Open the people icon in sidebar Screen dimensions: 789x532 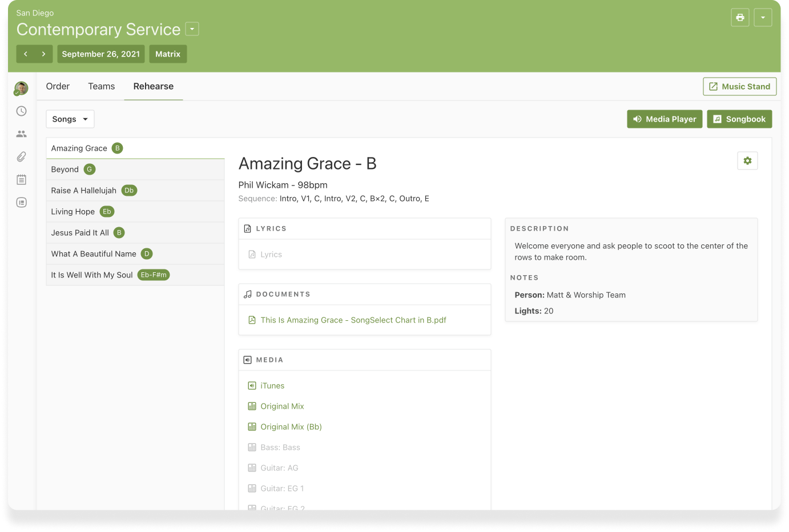pyautogui.click(x=22, y=134)
